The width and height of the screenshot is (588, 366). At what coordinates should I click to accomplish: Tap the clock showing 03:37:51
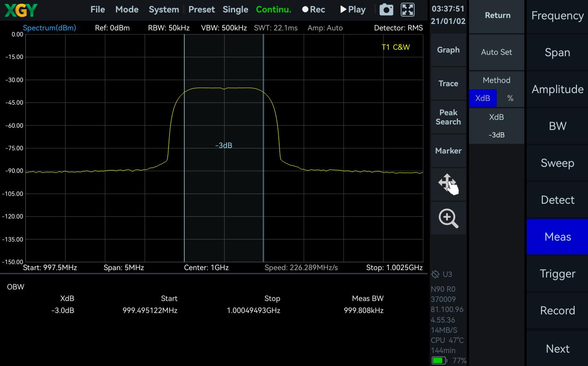click(448, 9)
